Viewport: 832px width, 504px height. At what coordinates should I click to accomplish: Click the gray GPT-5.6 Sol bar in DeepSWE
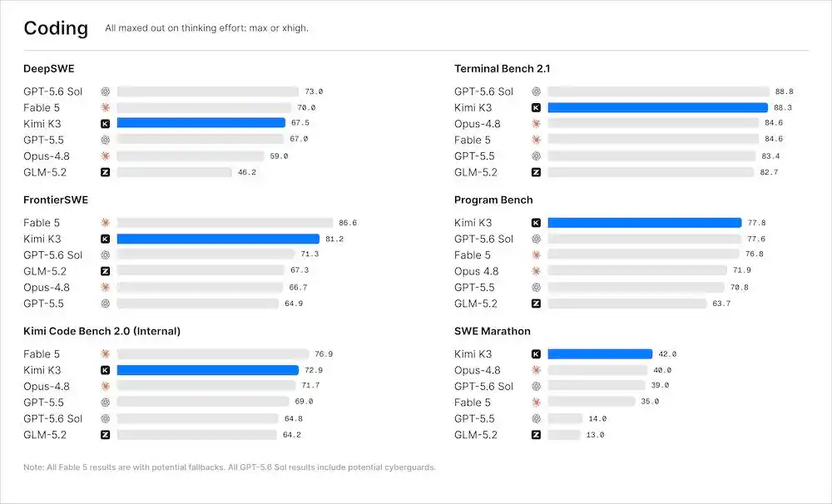[208, 91]
